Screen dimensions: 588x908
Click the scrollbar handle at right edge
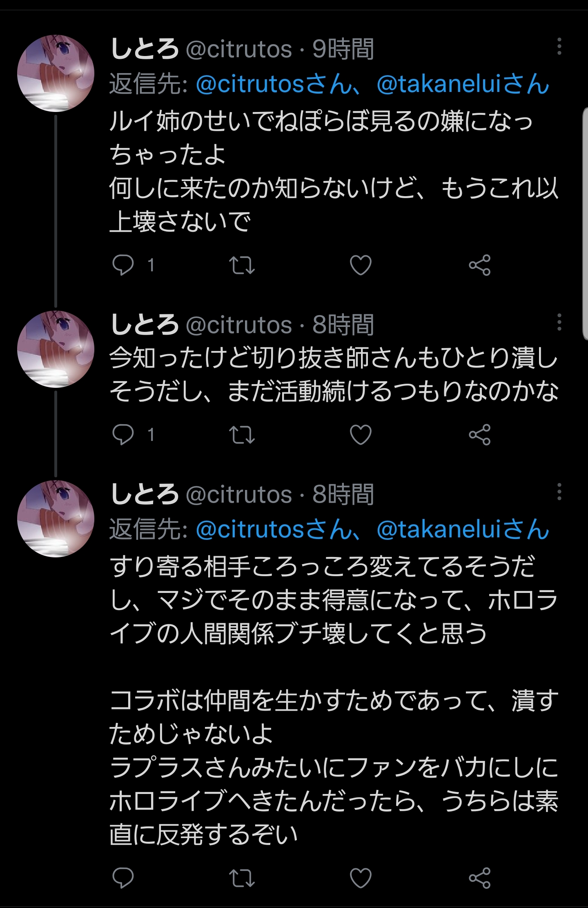pos(585,221)
